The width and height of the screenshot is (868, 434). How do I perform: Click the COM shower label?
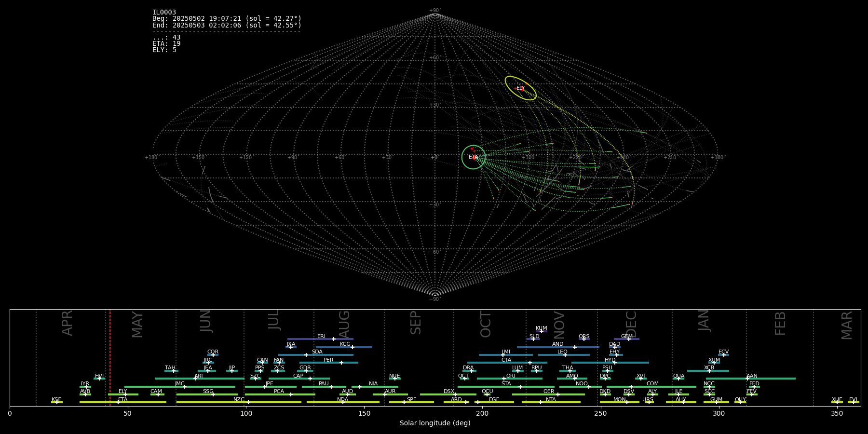pyautogui.click(x=652, y=384)
